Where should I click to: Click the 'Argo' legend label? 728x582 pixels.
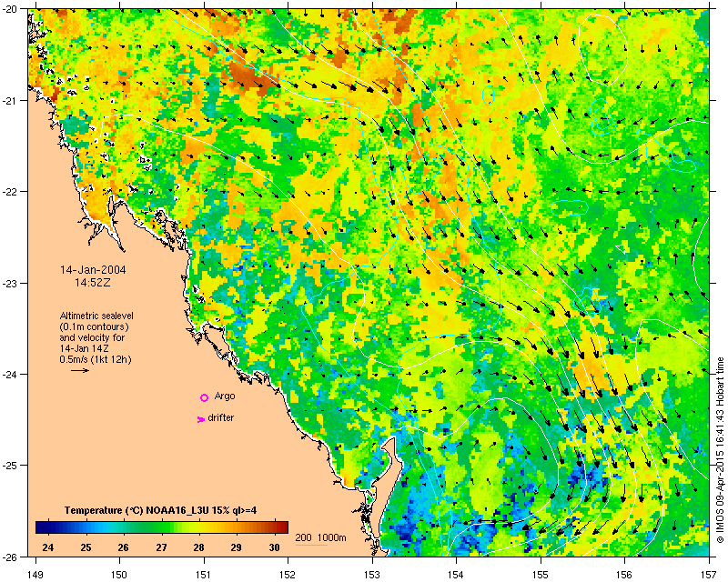tap(225, 396)
